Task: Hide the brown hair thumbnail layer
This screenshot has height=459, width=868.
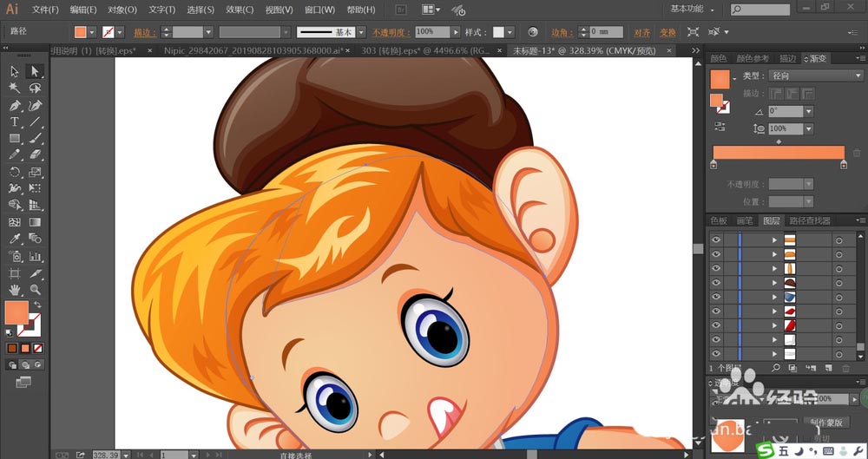Action: tap(716, 283)
